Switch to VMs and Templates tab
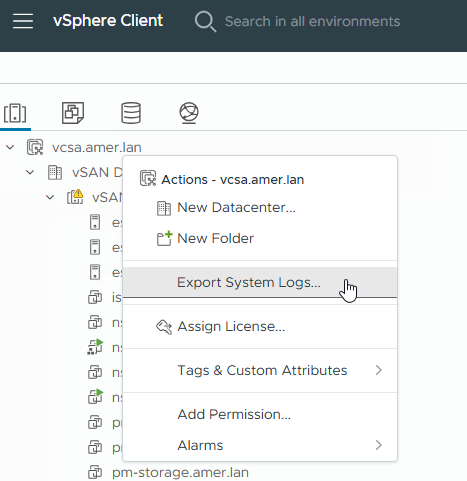The image size is (467, 481). tap(73, 113)
